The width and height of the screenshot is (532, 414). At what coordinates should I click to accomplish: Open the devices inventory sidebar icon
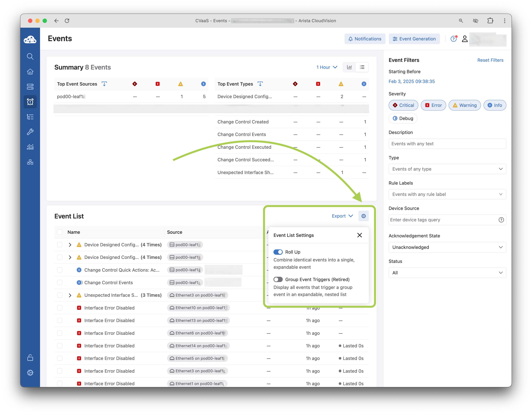click(30, 87)
